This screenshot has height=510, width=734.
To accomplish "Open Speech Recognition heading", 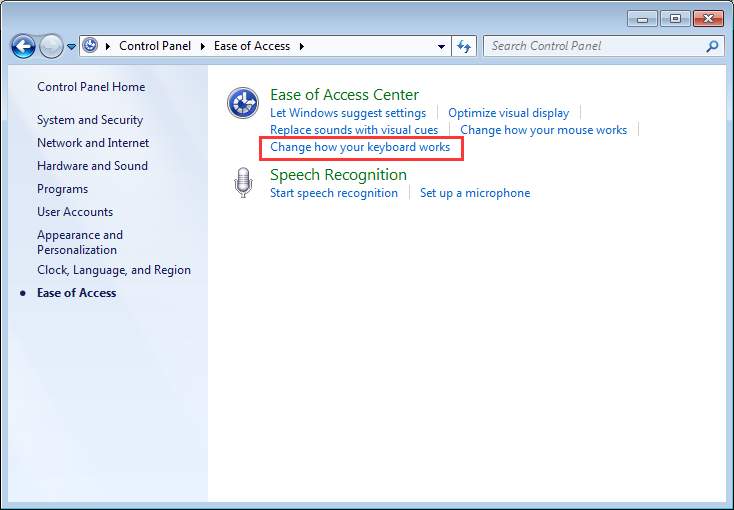I will 338,175.
